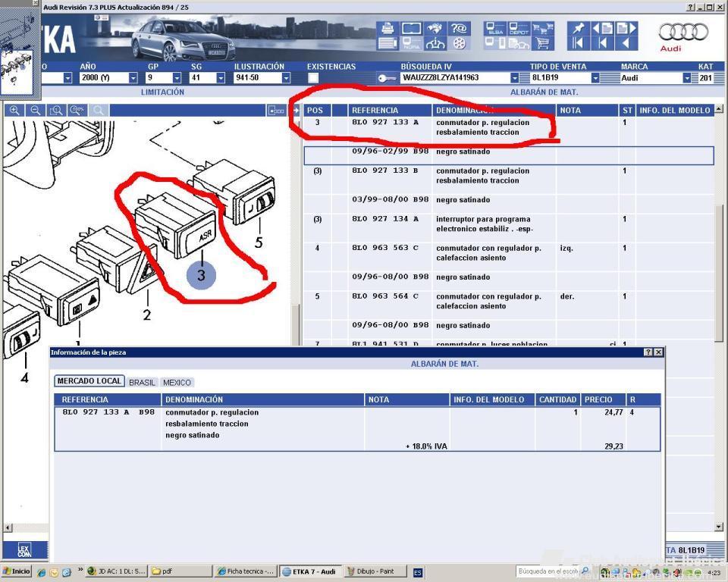Click the binoculars search icon
The width and height of the screenshot is (728, 582).
(x=435, y=28)
